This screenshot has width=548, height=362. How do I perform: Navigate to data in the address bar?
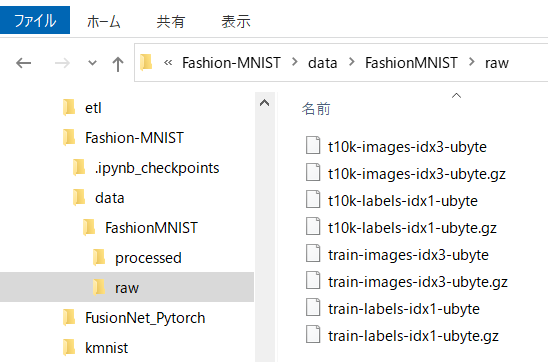[323, 63]
